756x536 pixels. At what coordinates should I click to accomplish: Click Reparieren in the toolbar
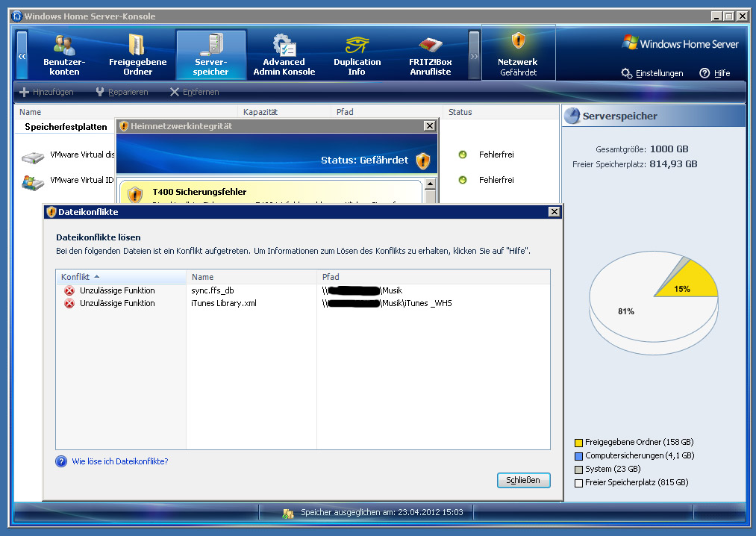pyautogui.click(x=122, y=92)
